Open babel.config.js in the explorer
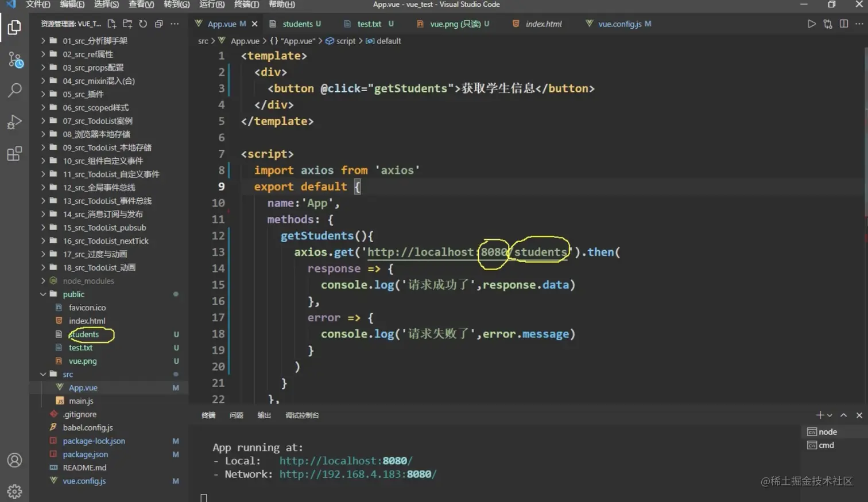The width and height of the screenshot is (868, 502). (x=109, y=427)
